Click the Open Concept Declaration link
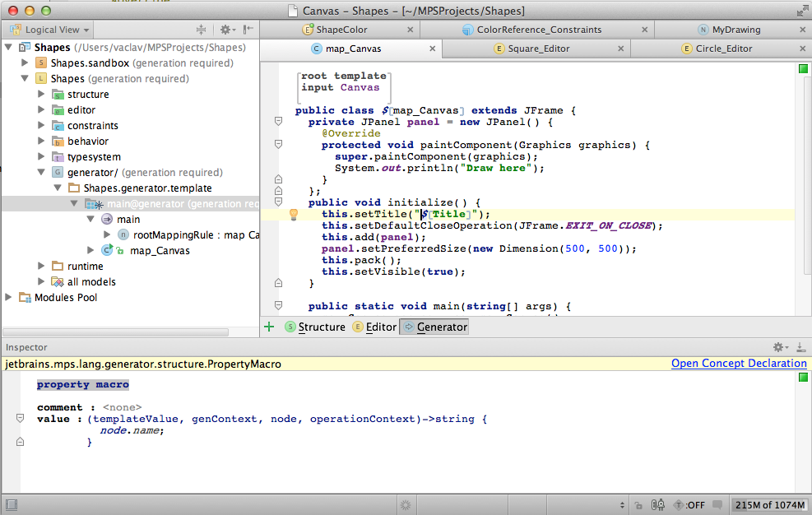This screenshot has height=515, width=812. pos(739,364)
